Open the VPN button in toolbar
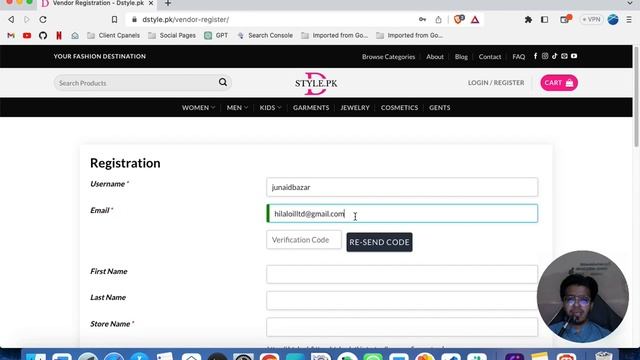The height and width of the screenshot is (360, 640). tap(591, 20)
